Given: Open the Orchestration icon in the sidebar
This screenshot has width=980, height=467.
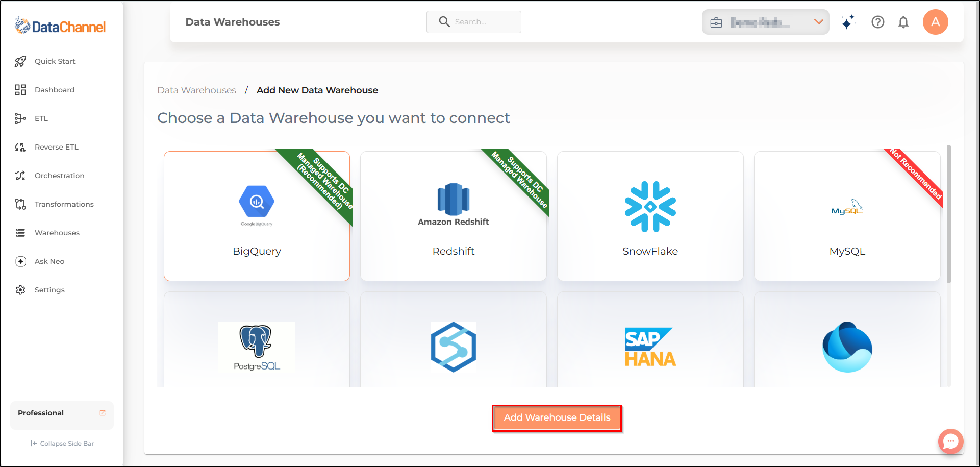Looking at the screenshot, I should pyautogui.click(x=20, y=176).
